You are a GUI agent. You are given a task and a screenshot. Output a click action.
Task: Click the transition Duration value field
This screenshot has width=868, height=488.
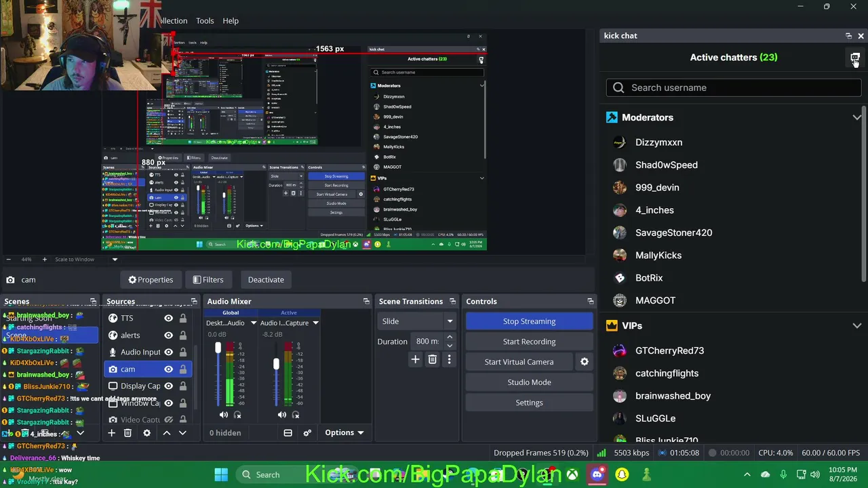click(427, 342)
